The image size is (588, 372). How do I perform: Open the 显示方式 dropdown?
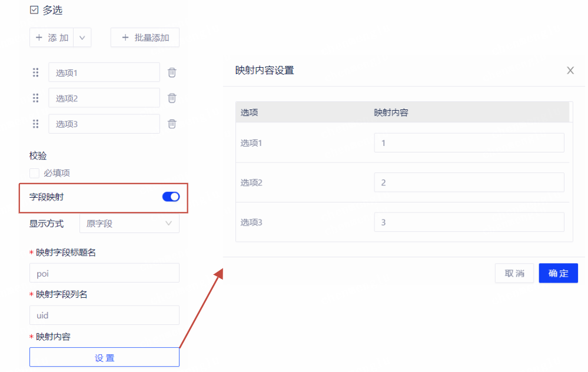click(x=129, y=224)
